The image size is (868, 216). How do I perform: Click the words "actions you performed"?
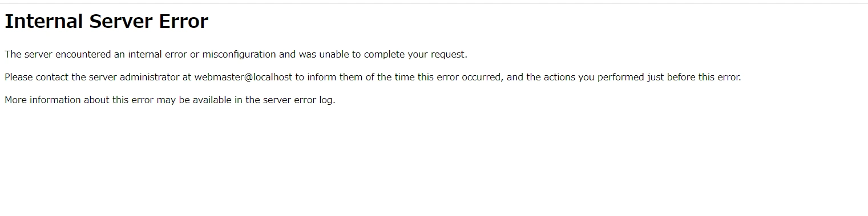coord(593,78)
